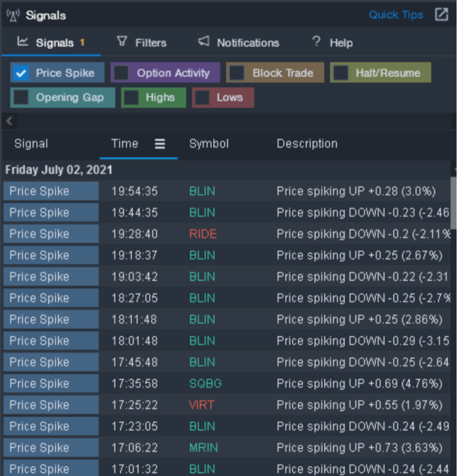The width and height of the screenshot is (457, 476).
Task: Open the Notifications tab
Action: (x=239, y=42)
